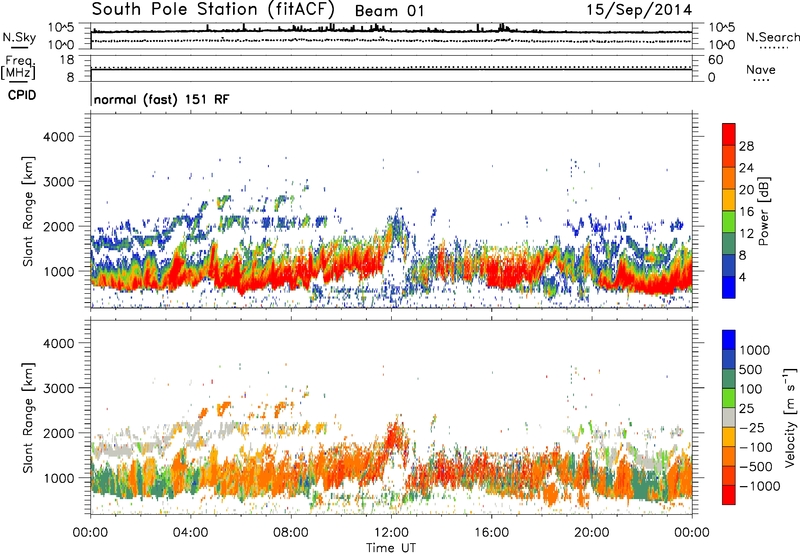The width and height of the screenshot is (800, 554).
Task: Click the 08:00 time tick label
Action: click(x=291, y=533)
